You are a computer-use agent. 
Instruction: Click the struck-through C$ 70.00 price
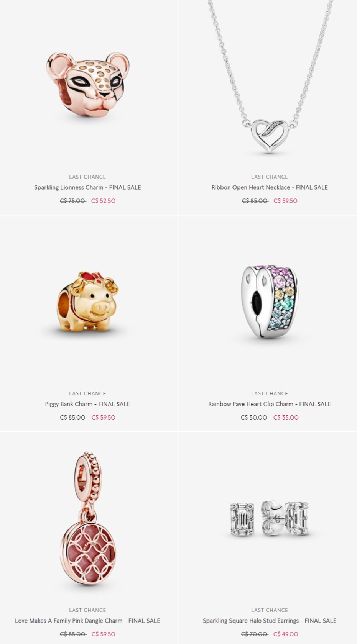click(x=254, y=634)
